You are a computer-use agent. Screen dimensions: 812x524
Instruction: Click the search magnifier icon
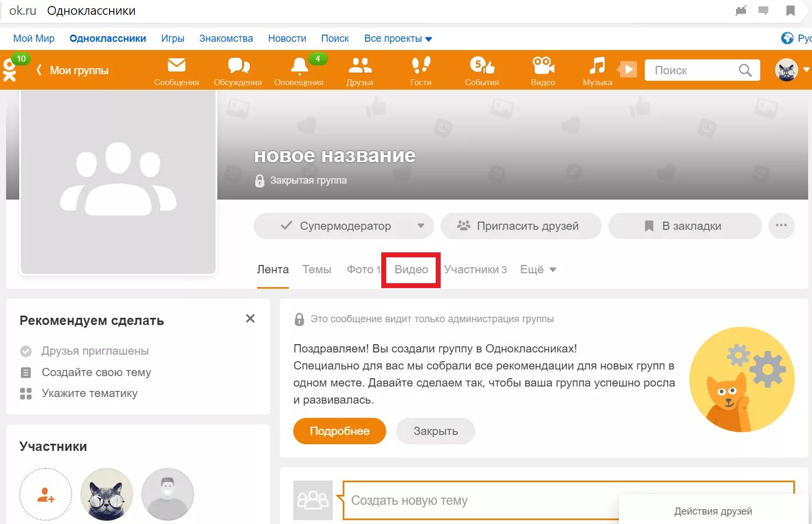[x=745, y=70]
